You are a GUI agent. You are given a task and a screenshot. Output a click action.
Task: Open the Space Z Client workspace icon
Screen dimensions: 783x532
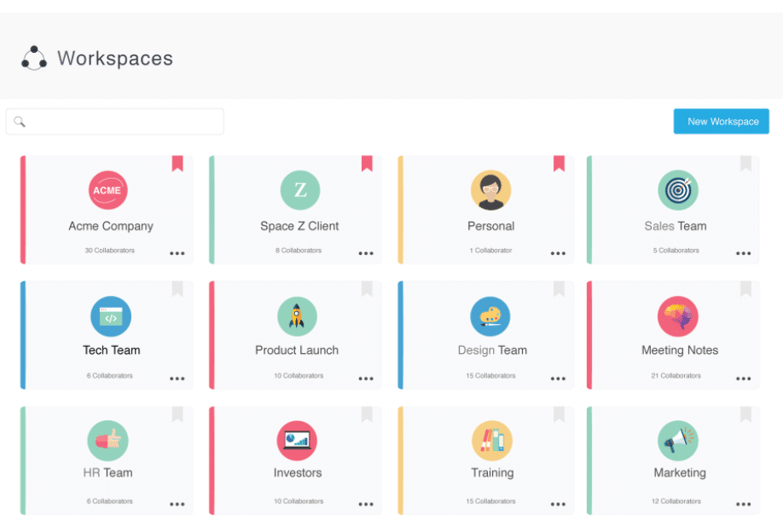(x=299, y=190)
